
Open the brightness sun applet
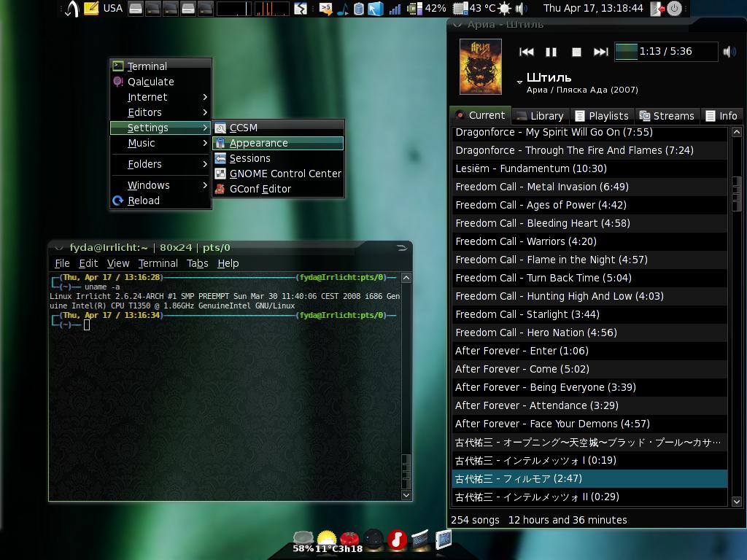pyautogui.click(x=505, y=9)
